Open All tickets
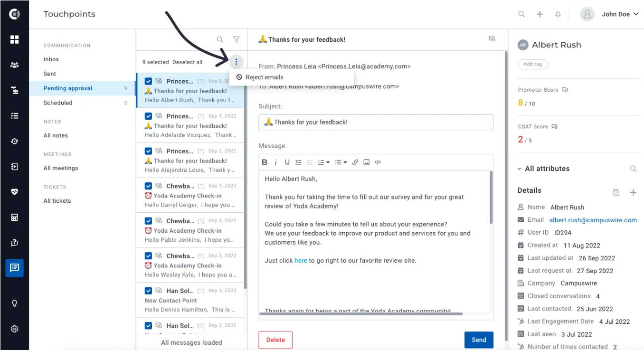Screen dimensions: 644x350 click(x=57, y=201)
